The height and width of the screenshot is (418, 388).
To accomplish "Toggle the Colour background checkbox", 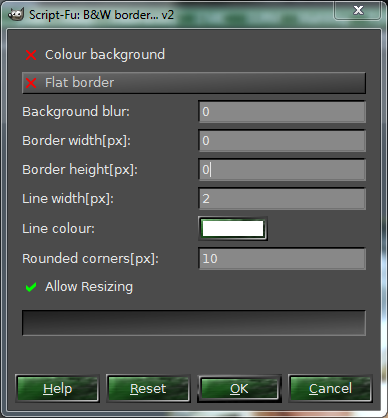I will [x=31, y=55].
